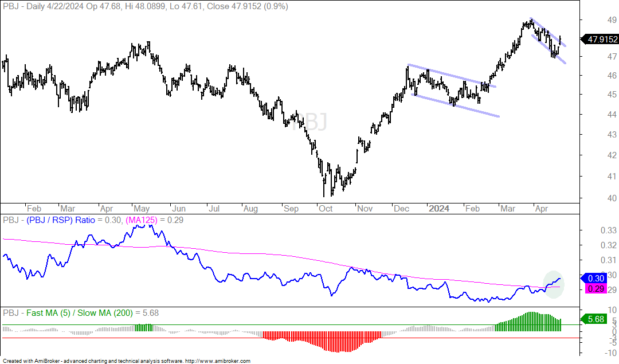Click the 47.9152 price label tag
The width and height of the screenshot is (619, 364).
pyautogui.click(x=600, y=39)
